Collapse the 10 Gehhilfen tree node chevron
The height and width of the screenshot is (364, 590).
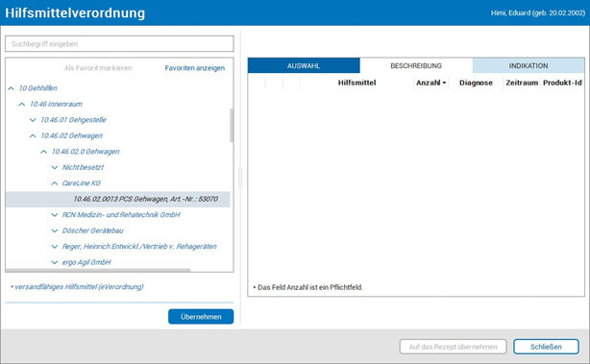tap(11, 88)
